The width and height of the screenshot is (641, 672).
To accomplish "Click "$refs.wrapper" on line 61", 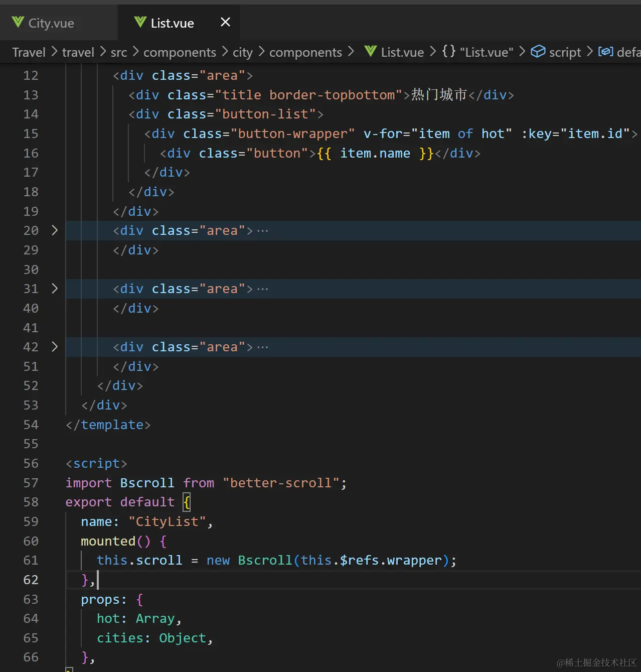I will point(391,560).
